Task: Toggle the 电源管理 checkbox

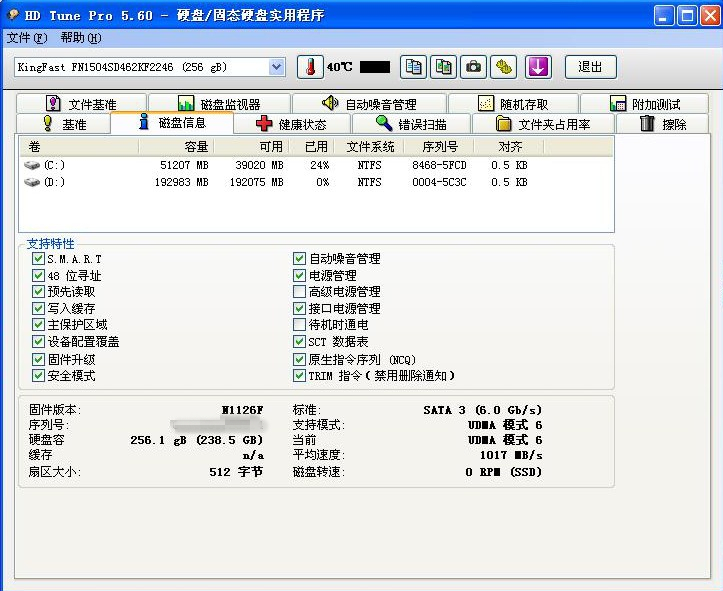Action: [x=299, y=275]
